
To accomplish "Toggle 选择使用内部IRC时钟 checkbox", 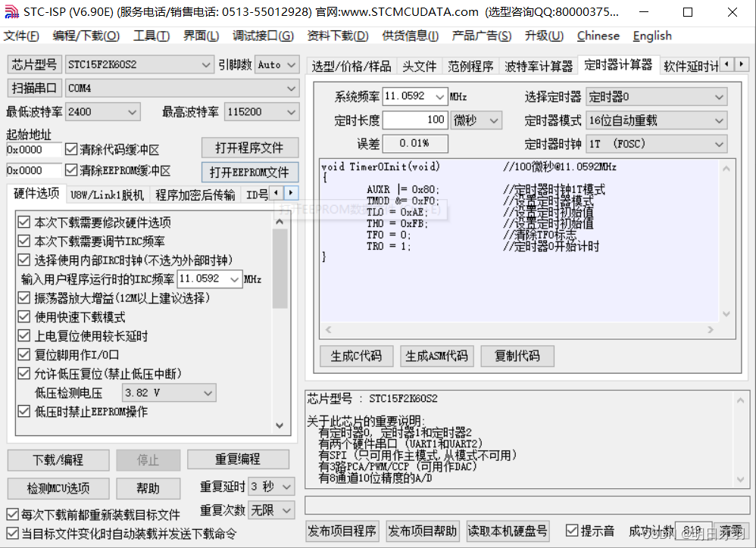I will point(23,260).
